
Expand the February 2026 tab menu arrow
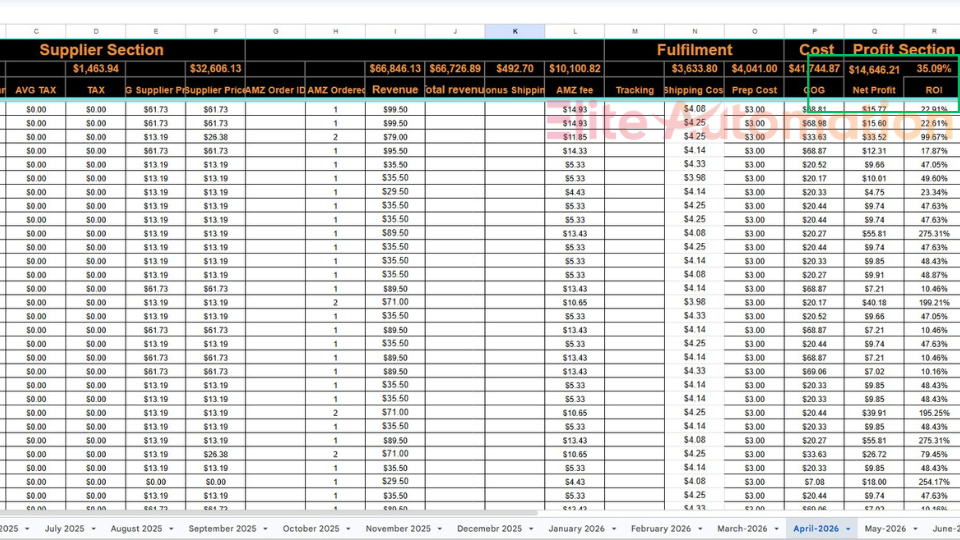(700, 529)
